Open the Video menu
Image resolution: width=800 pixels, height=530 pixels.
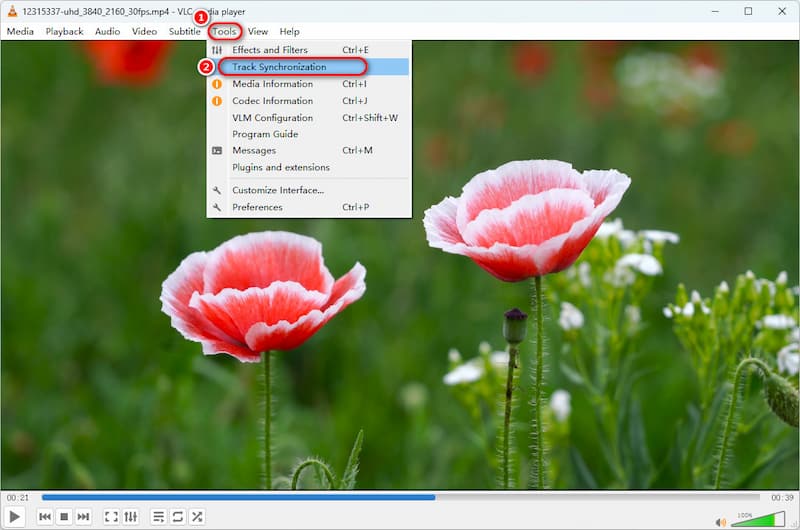(x=144, y=32)
